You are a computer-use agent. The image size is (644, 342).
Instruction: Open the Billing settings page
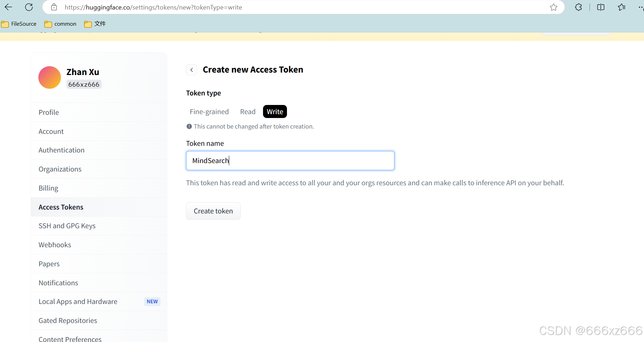pyautogui.click(x=99, y=188)
